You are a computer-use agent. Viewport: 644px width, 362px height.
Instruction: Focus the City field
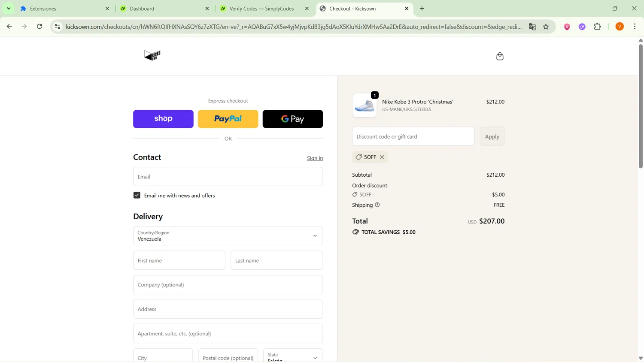(x=163, y=356)
